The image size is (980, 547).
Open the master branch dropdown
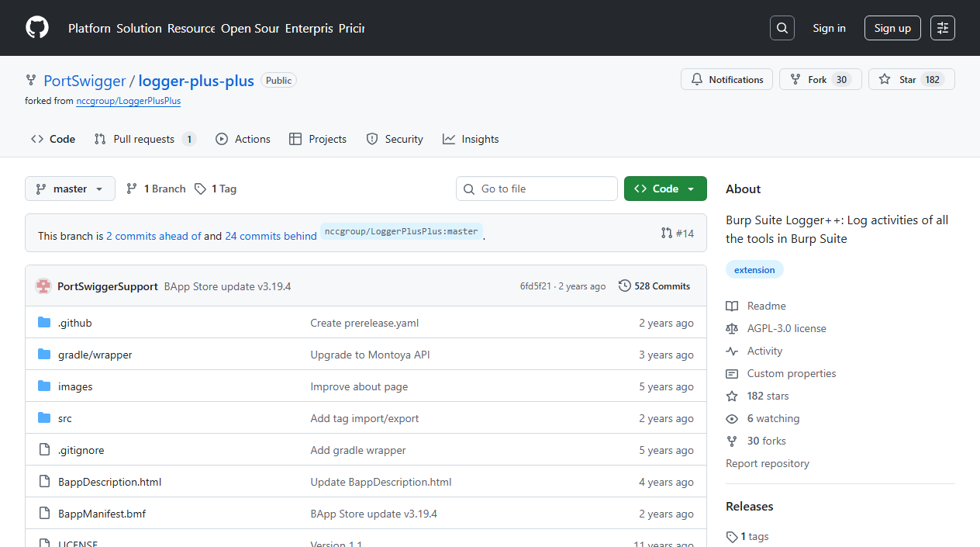click(x=70, y=189)
